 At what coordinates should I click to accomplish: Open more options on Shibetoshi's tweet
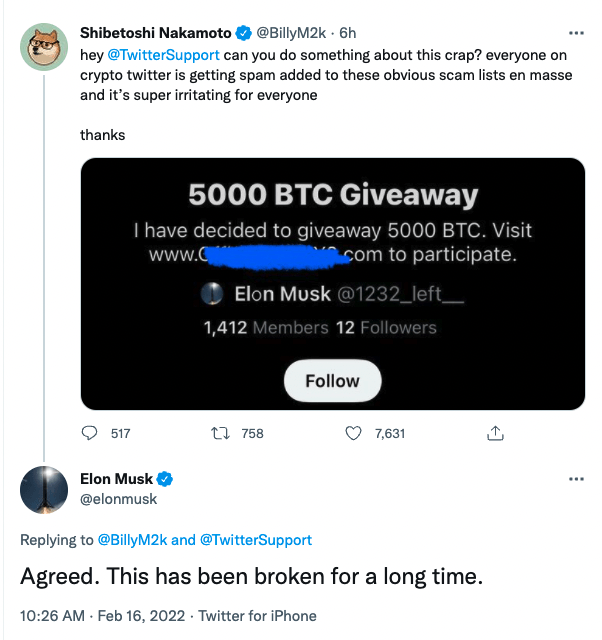576,31
